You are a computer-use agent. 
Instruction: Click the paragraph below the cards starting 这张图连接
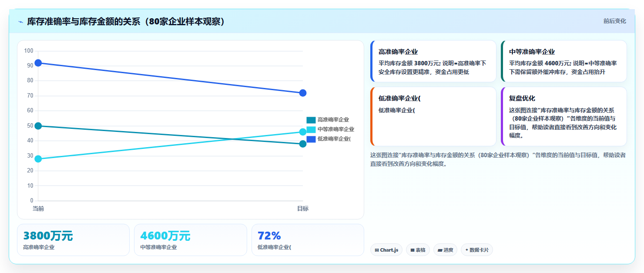click(498, 159)
